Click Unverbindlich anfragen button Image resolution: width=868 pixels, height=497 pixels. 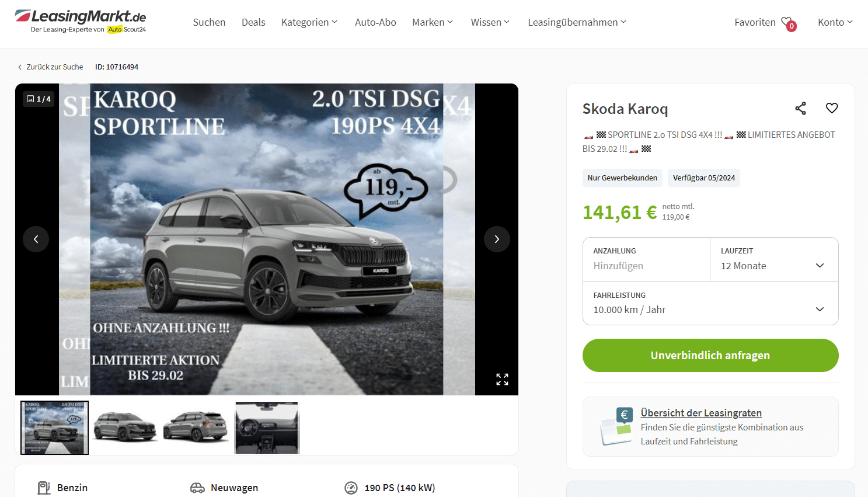710,355
